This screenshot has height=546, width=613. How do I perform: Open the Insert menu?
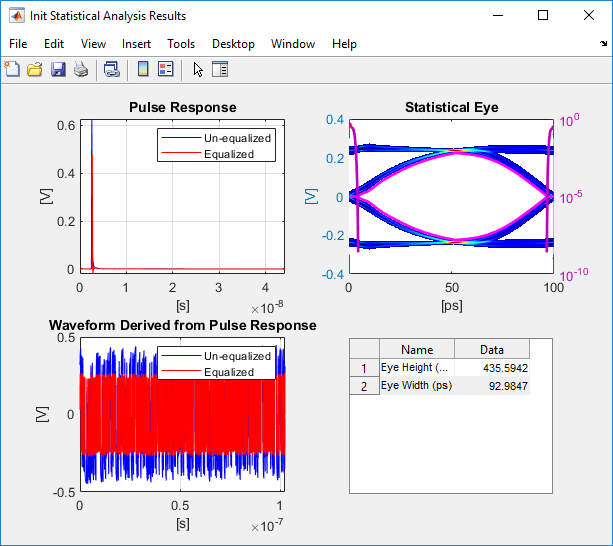pos(136,44)
